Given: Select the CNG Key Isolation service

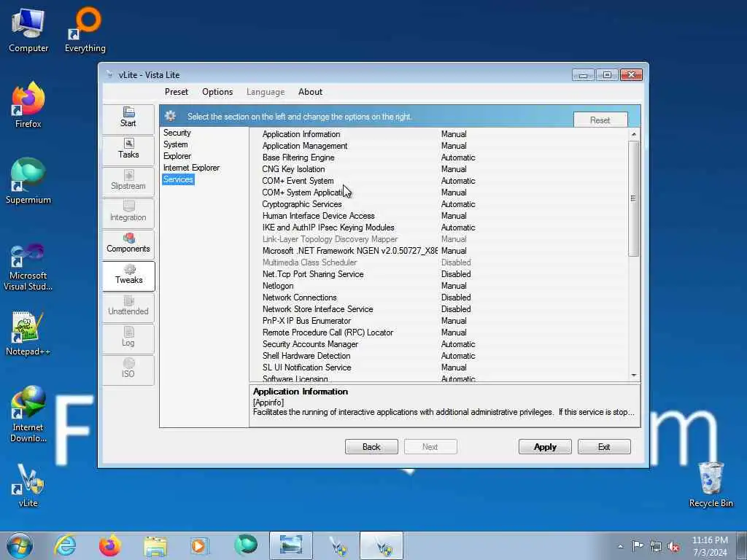Looking at the screenshot, I should pyautogui.click(x=293, y=169).
